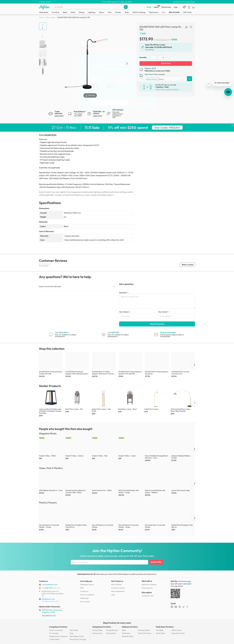Open the Lightings menu
This screenshot has width=234, height=644.
[92, 12]
